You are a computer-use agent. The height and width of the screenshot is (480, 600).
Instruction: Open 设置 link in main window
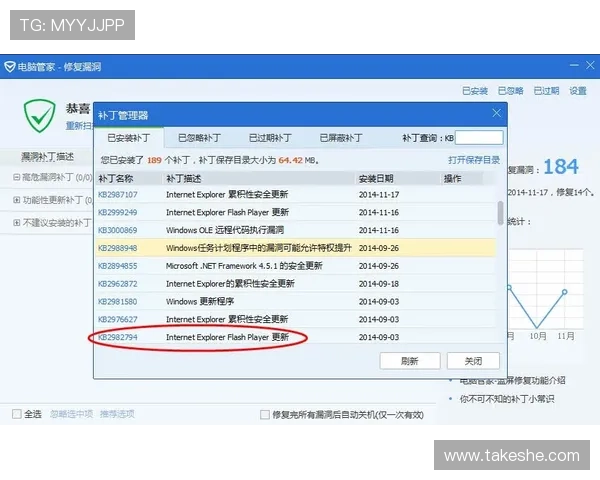(577, 91)
